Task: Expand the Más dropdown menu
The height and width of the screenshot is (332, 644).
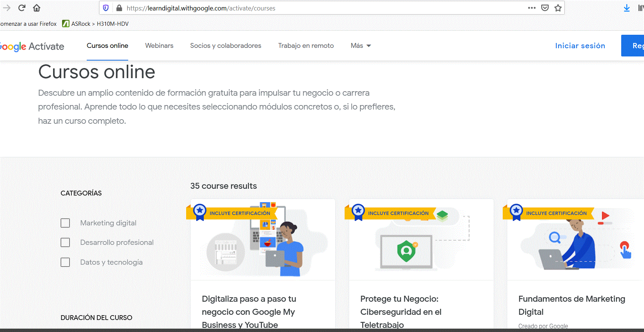Action: coord(361,46)
